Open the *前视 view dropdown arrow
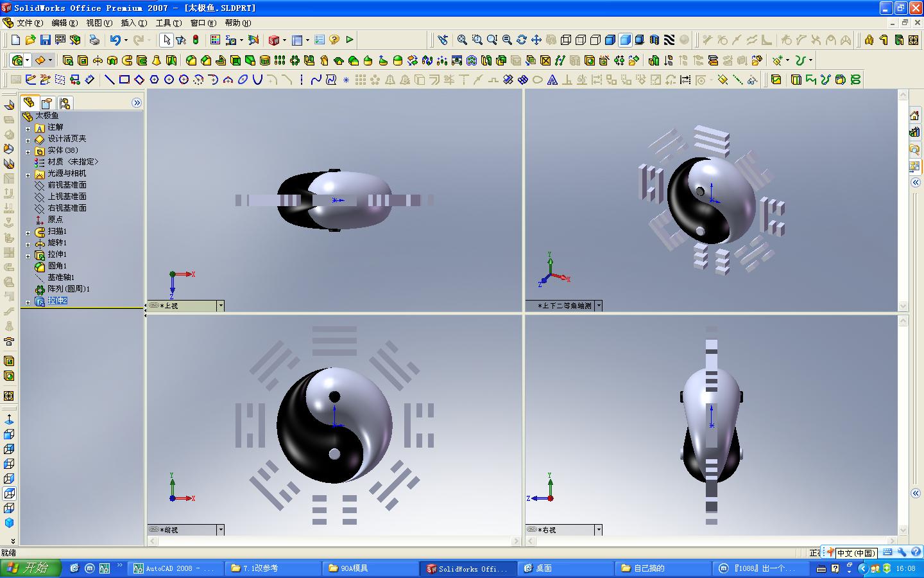 [220, 530]
